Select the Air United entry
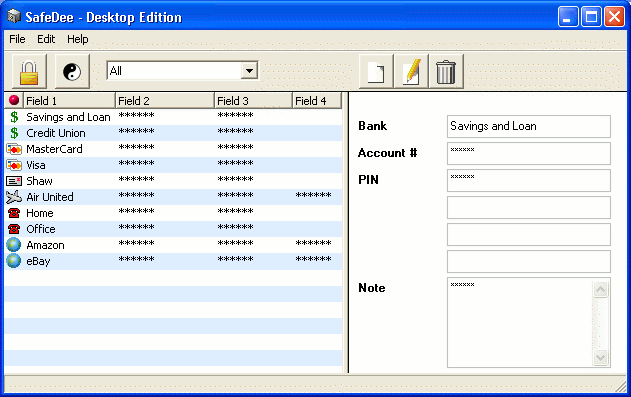This screenshot has width=631, height=397. pyautogui.click(x=173, y=197)
